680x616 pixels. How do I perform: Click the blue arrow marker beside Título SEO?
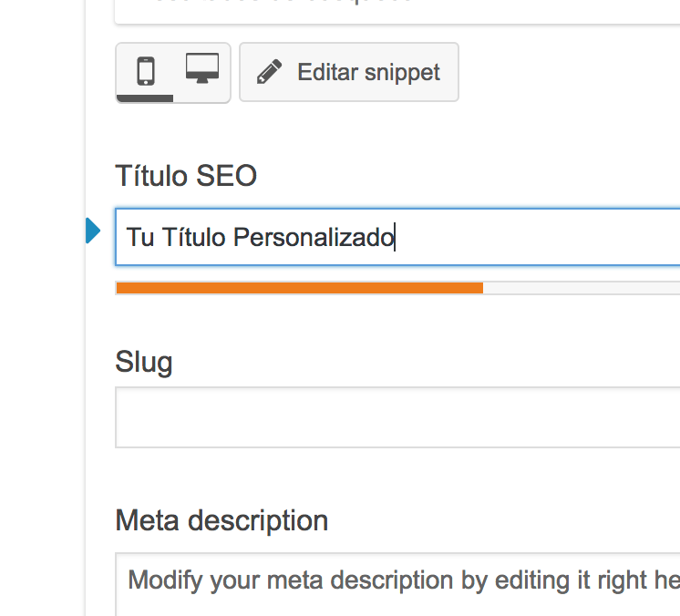point(93,231)
